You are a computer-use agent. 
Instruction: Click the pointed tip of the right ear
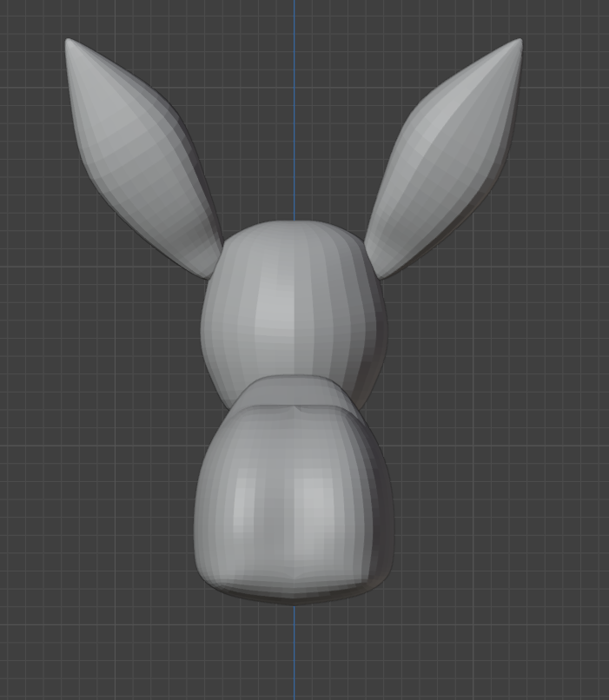point(519,43)
